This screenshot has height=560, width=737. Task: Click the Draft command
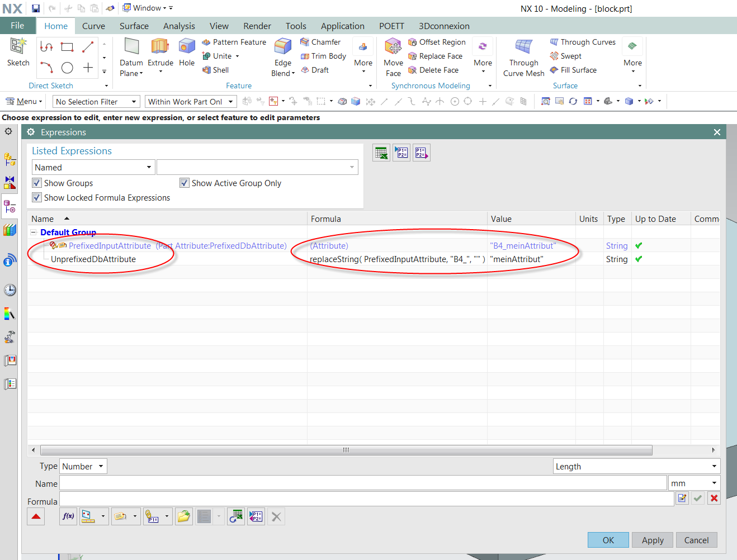coord(315,70)
